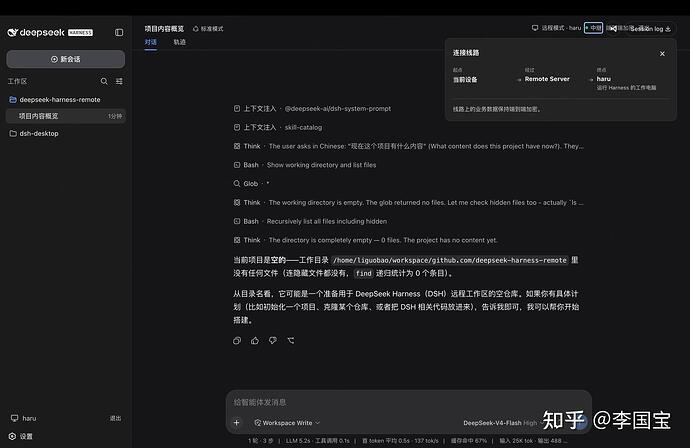Click the DeepSeek Harness logo

click(50, 33)
